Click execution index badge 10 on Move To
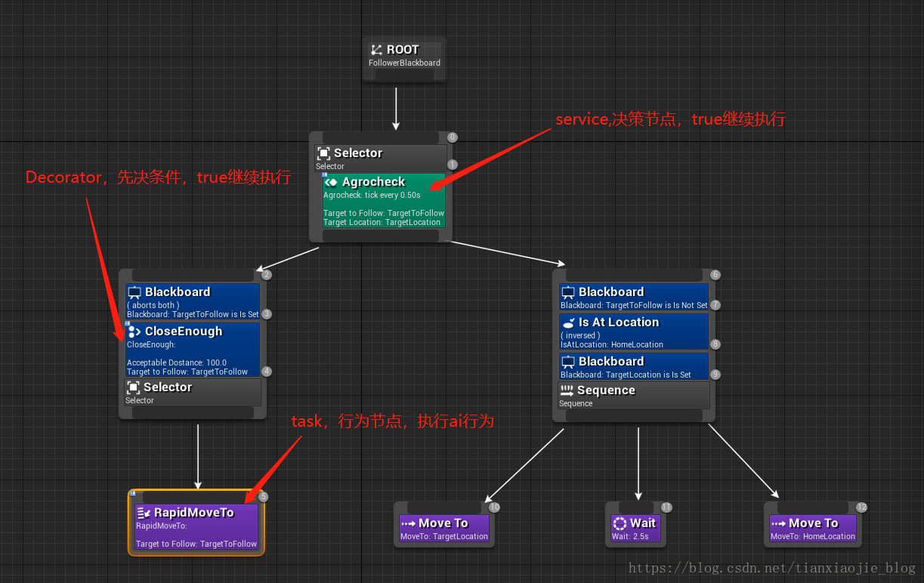 coord(494,507)
